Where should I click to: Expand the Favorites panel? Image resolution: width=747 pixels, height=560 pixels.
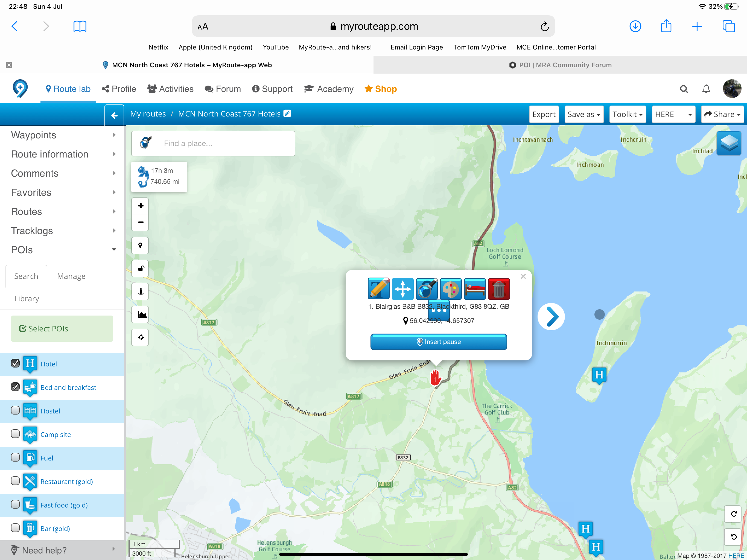[x=62, y=192]
